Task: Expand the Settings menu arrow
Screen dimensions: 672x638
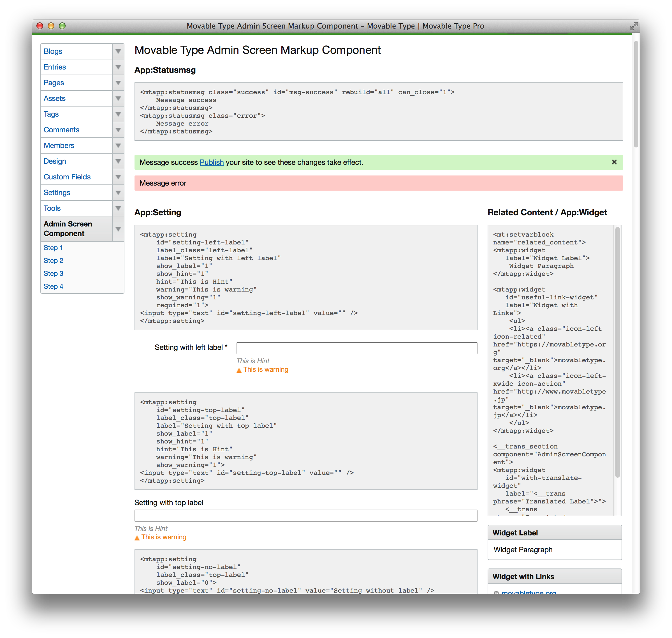Action: coord(118,193)
